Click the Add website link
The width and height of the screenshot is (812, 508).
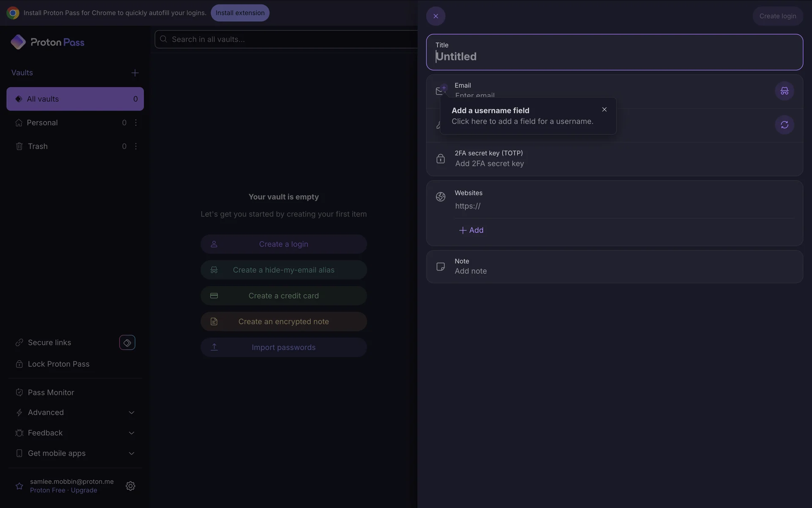coord(471,230)
